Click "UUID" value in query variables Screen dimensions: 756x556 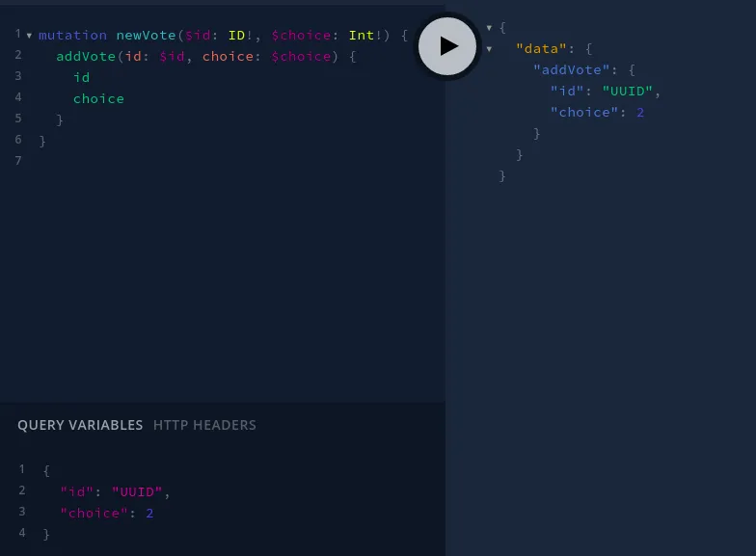point(137,491)
